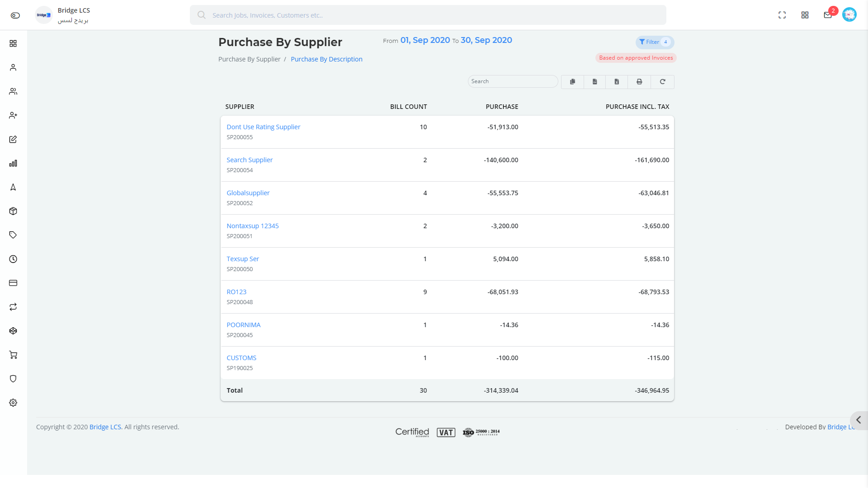This screenshot has height=488, width=868.
Task: Click the download/save file icon
Action: (x=595, y=81)
